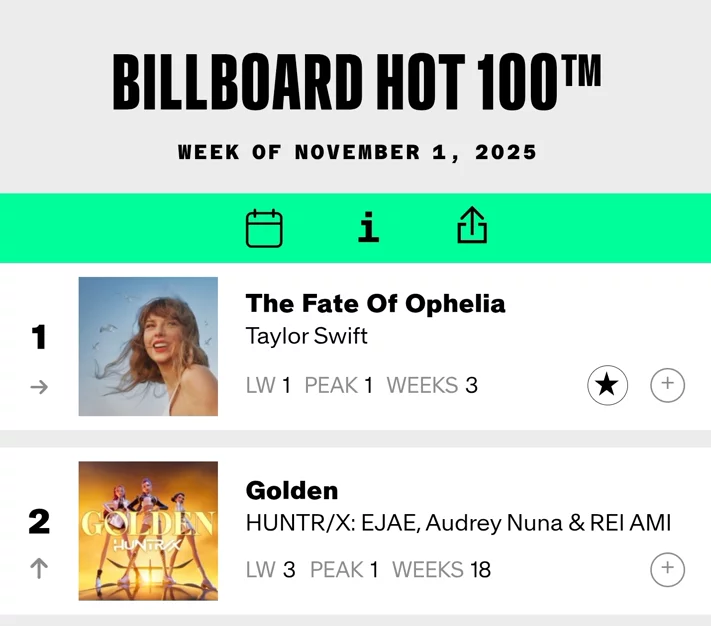Viewport: 711px width, 626px height.
Task: Click the rank number 1 position
Action: (x=39, y=337)
